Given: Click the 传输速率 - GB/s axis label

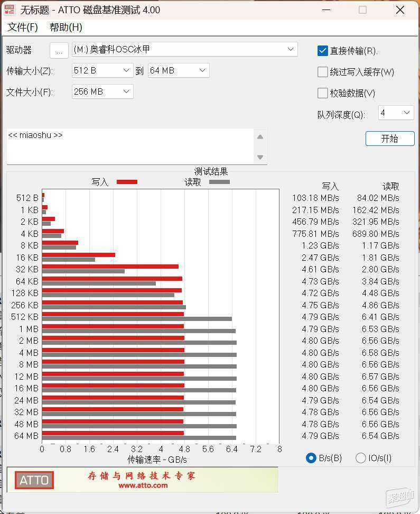Looking at the screenshot, I should click(157, 460).
